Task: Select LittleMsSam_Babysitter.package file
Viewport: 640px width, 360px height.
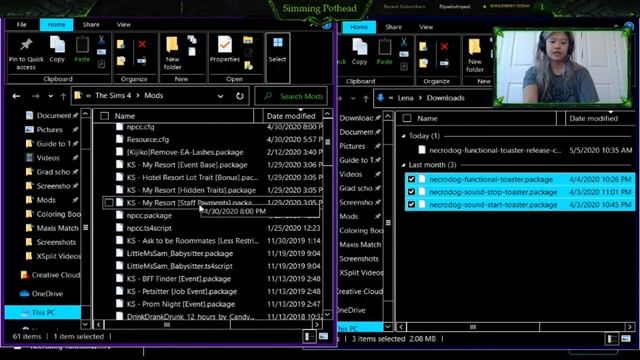Action: pyautogui.click(x=180, y=253)
